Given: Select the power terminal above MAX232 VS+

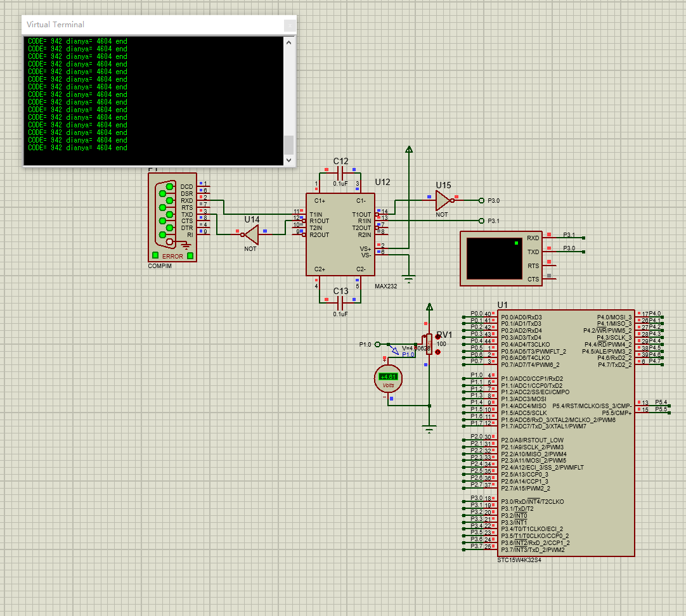Looking at the screenshot, I should (x=409, y=150).
